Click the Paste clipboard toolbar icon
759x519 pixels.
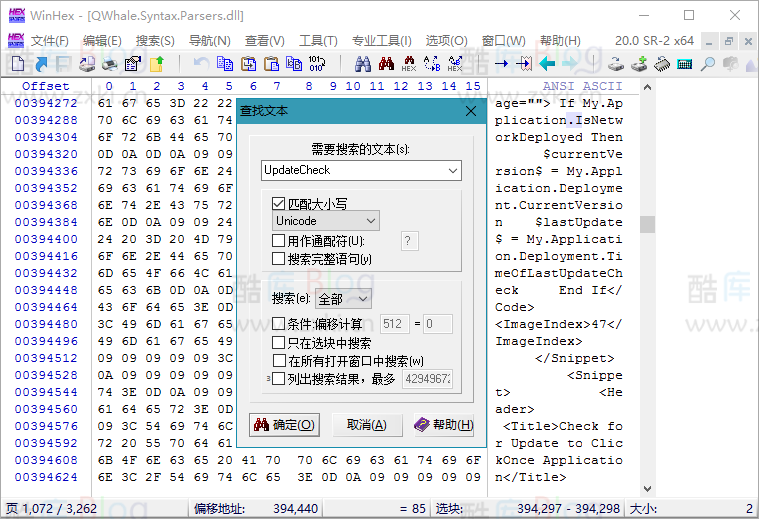coord(272,63)
